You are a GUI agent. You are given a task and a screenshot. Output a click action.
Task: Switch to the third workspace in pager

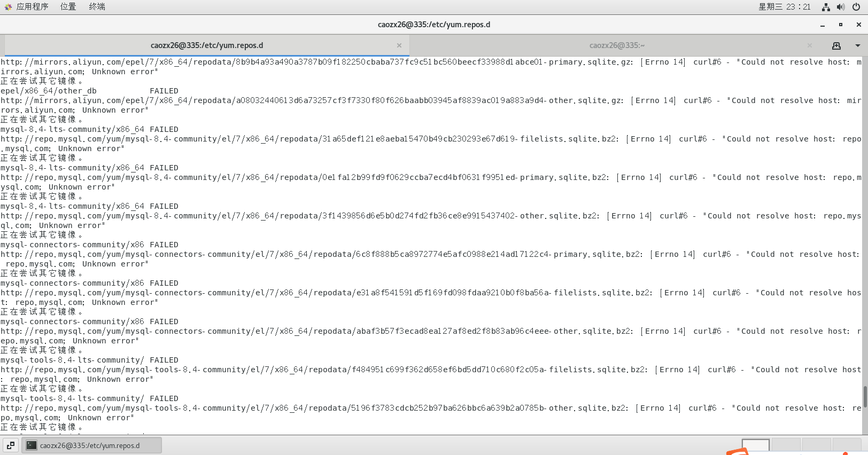coord(817,445)
